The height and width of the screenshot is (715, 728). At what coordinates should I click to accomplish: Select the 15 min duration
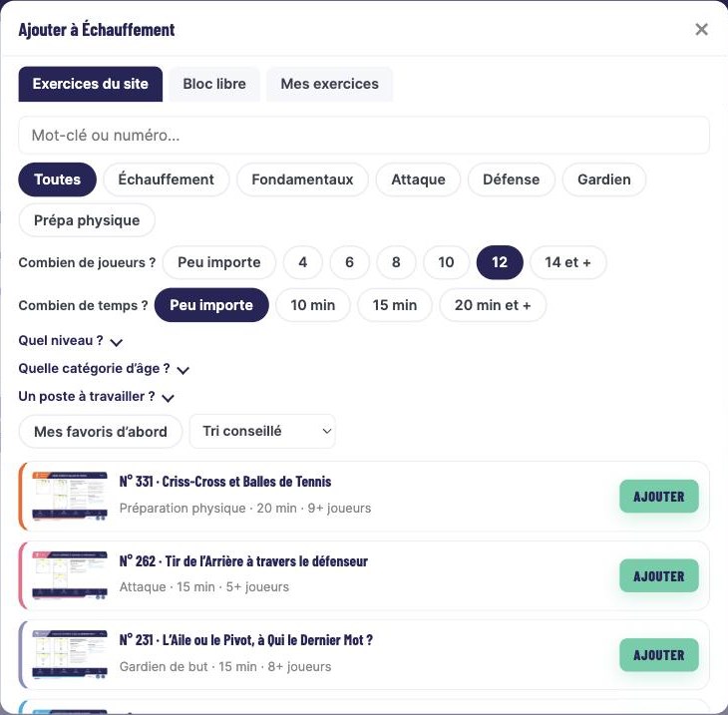pyautogui.click(x=395, y=305)
